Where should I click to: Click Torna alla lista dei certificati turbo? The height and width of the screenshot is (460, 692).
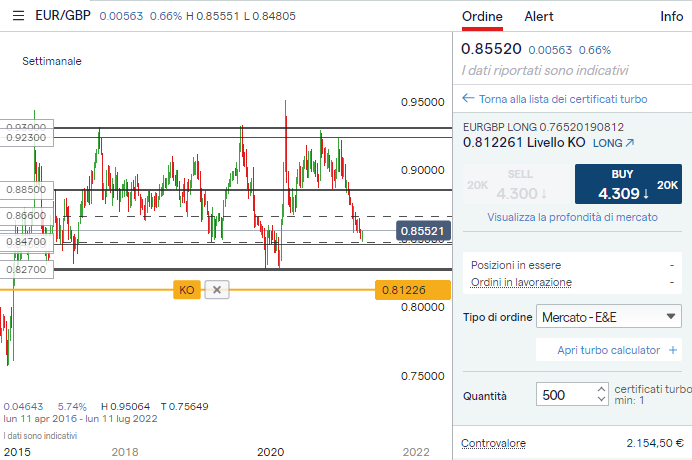click(563, 99)
